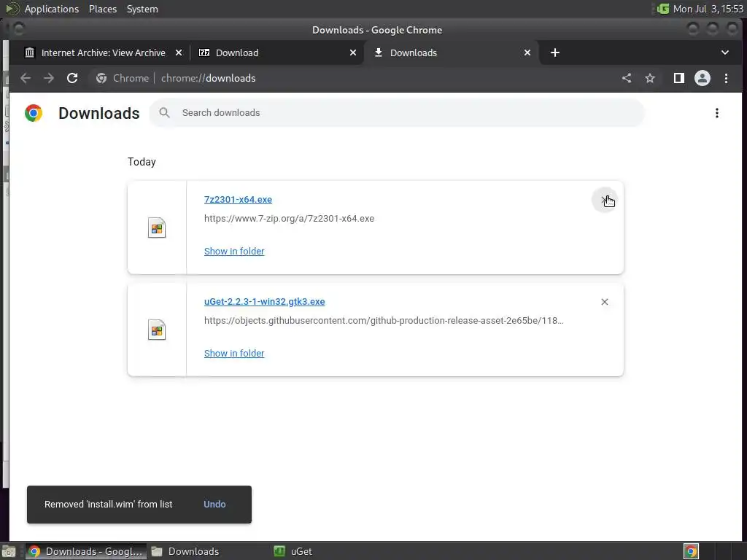Switch to Downloads - Google Chrome taskbar button

(86, 551)
